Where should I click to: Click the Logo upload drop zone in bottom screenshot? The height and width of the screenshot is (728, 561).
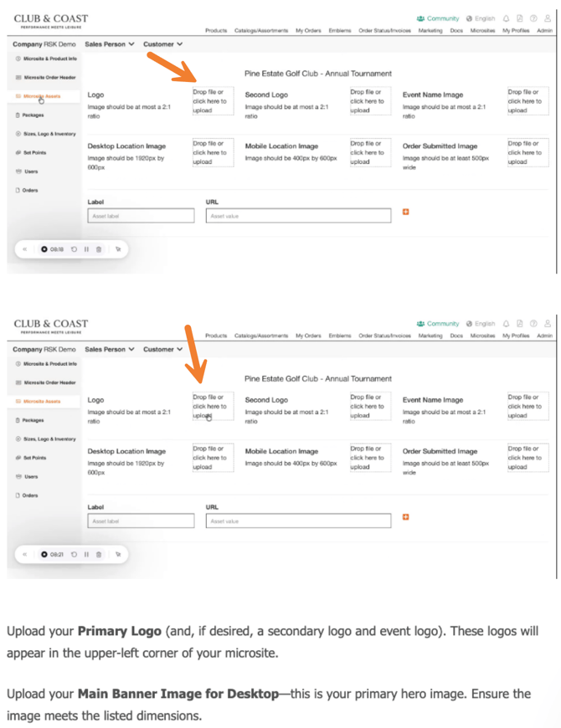[213, 406]
